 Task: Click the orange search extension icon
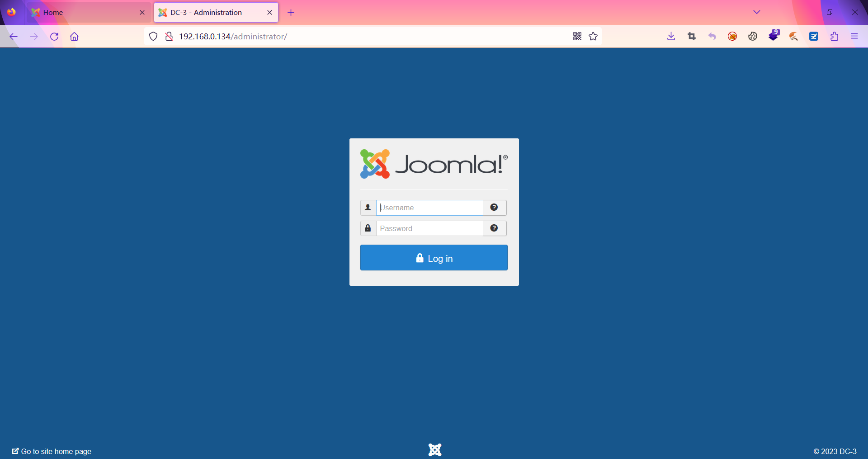click(x=793, y=37)
